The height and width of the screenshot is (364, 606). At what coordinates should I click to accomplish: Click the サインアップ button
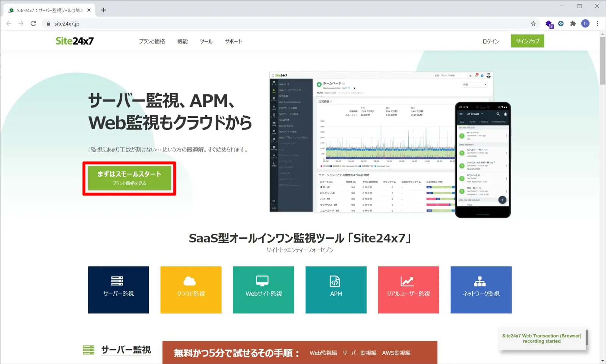[527, 41]
